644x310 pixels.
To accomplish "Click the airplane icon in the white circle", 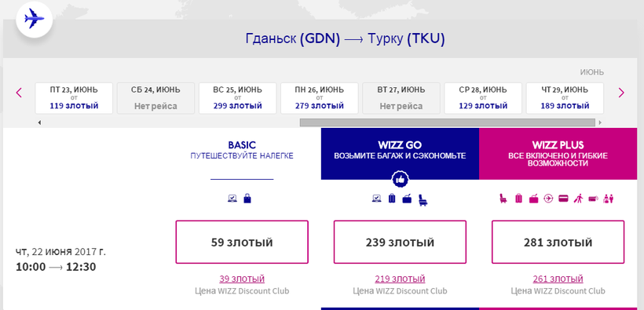I will tap(34, 19).
